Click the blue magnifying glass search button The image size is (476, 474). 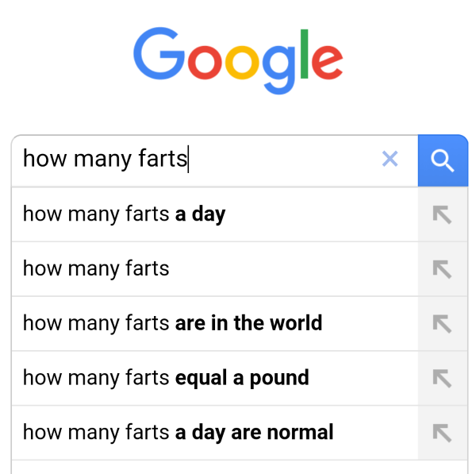tap(443, 160)
